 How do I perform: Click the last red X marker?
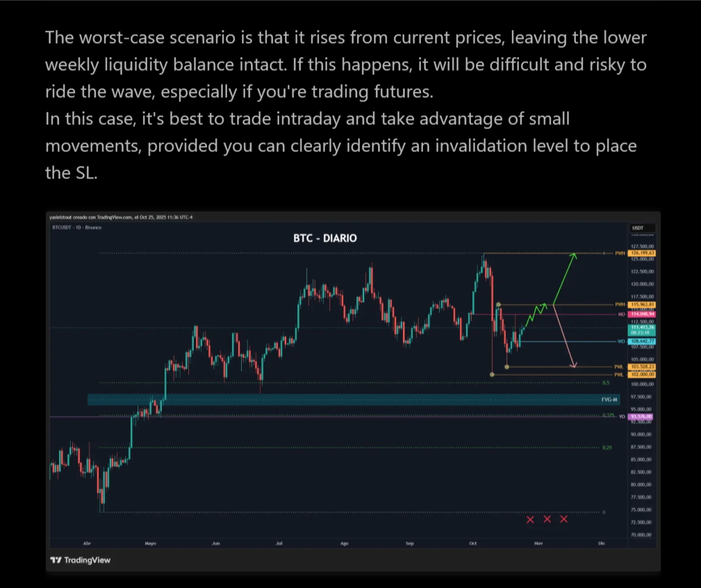click(563, 519)
